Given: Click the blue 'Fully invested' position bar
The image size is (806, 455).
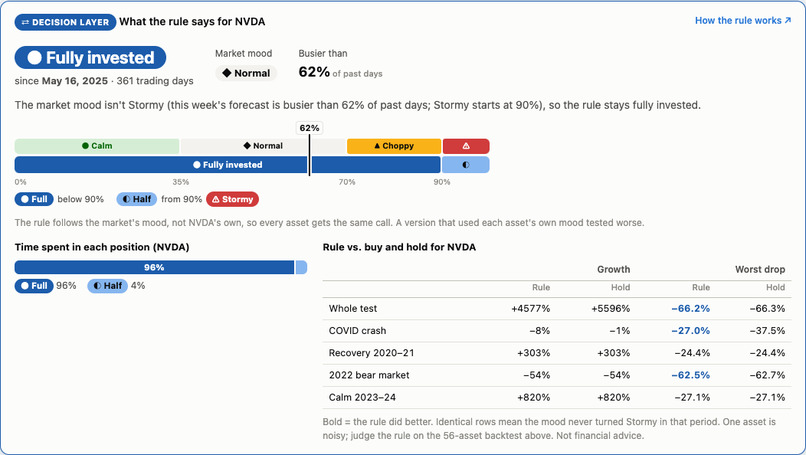Looking at the screenshot, I should click(227, 165).
